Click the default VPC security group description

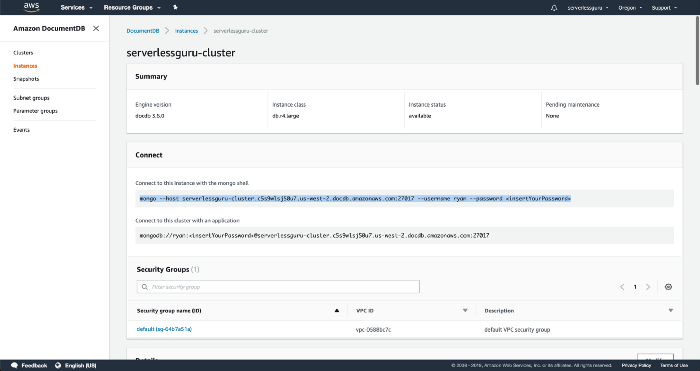(x=517, y=330)
